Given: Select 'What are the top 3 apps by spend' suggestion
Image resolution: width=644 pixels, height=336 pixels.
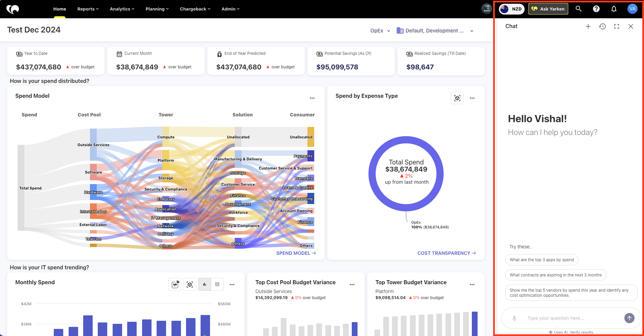Looking at the screenshot, I should [x=542, y=260].
